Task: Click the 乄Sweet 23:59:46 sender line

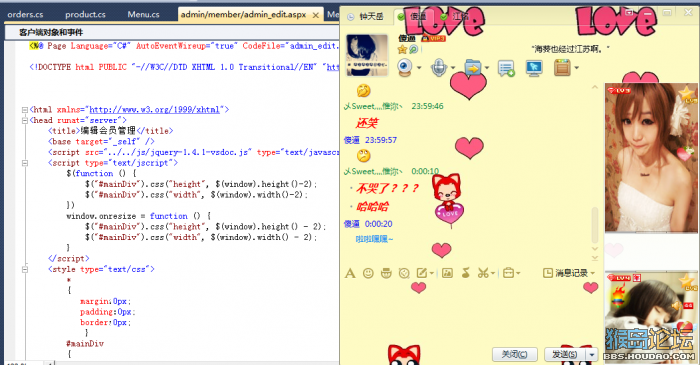Action: [393, 106]
